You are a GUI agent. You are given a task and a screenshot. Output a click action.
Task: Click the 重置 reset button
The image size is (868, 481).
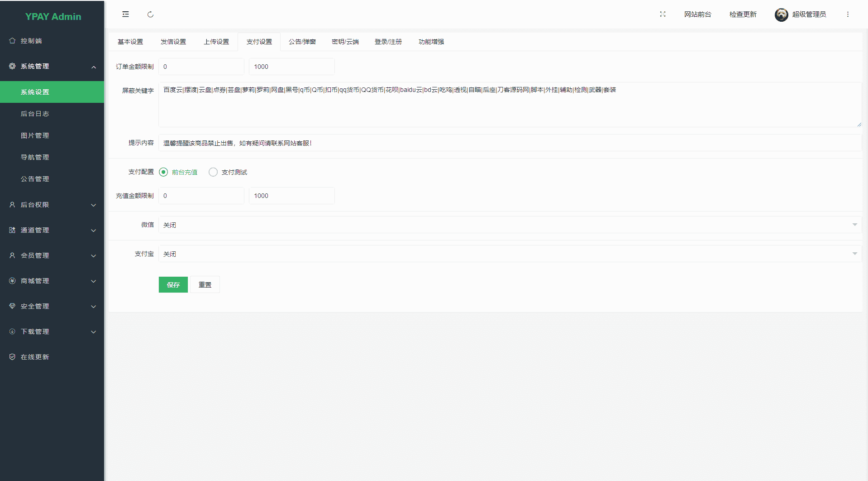point(205,284)
